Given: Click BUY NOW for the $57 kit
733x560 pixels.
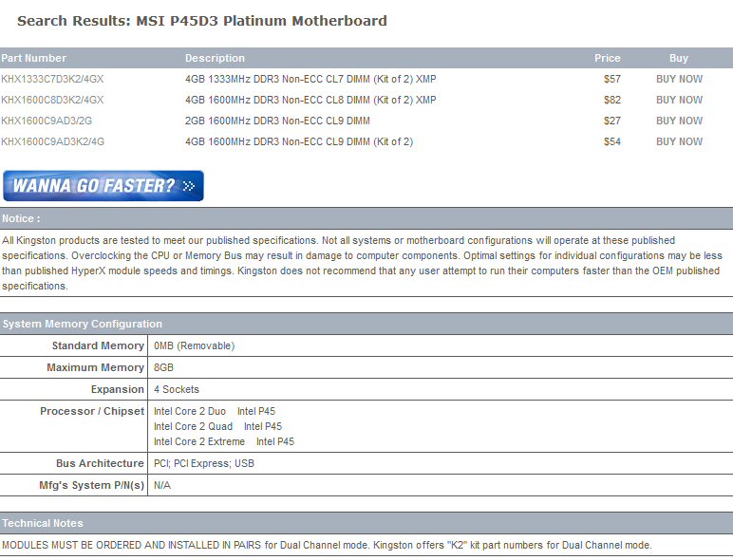Looking at the screenshot, I should click(x=679, y=79).
